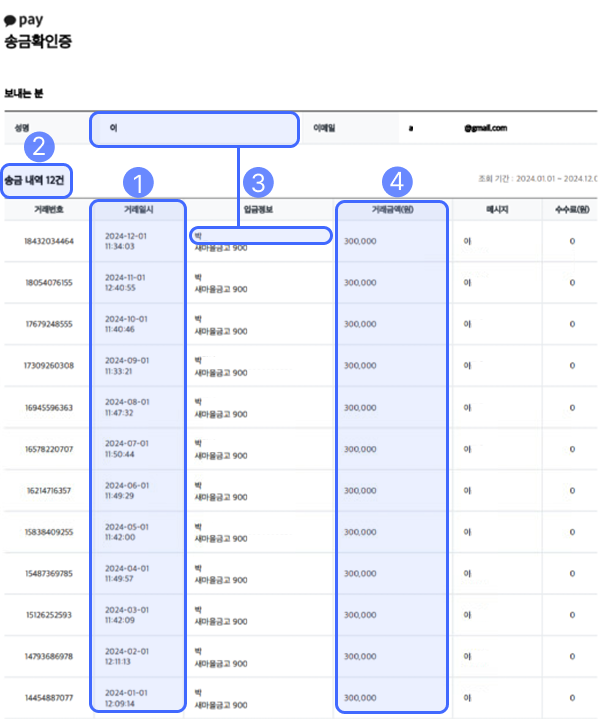Select the 송금확인증 title text
Viewport: 600px width, 719px height.
(38, 41)
